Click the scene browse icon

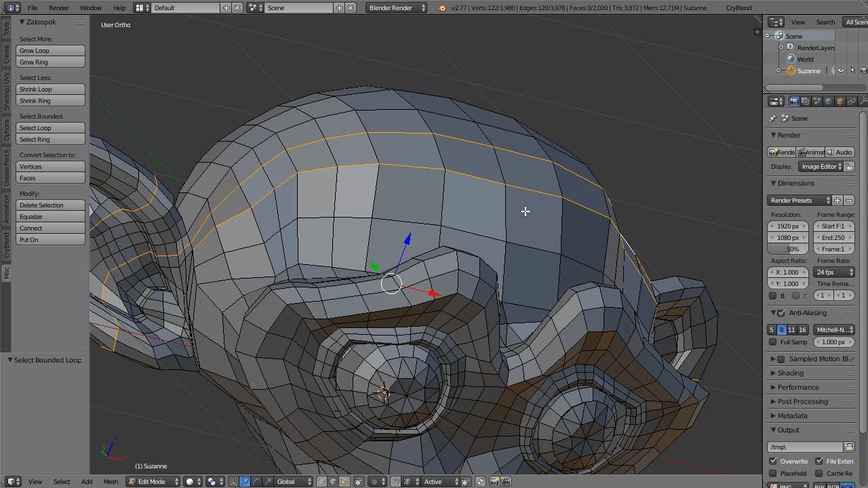[x=255, y=7]
